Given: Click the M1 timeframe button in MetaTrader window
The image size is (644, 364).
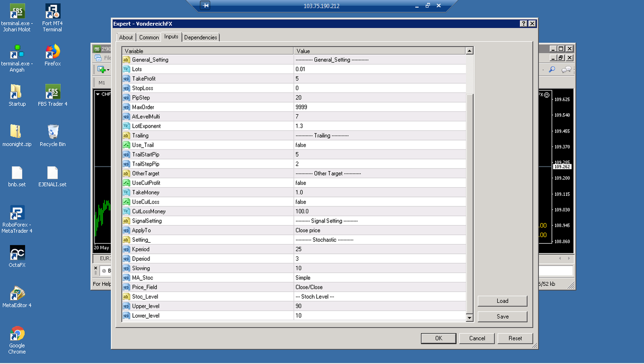Looking at the screenshot, I should 102,83.
